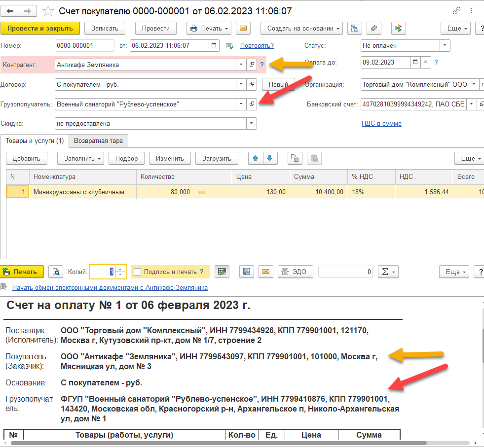484x448 pixels.
Task: Open the НДС в сумме link
Action: (x=381, y=124)
